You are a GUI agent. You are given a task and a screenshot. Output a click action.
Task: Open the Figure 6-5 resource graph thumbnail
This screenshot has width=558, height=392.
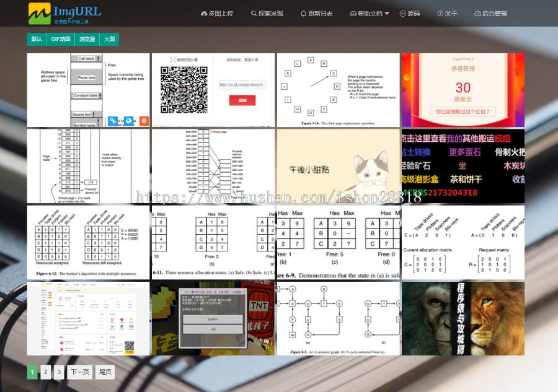[x=338, y=318]
